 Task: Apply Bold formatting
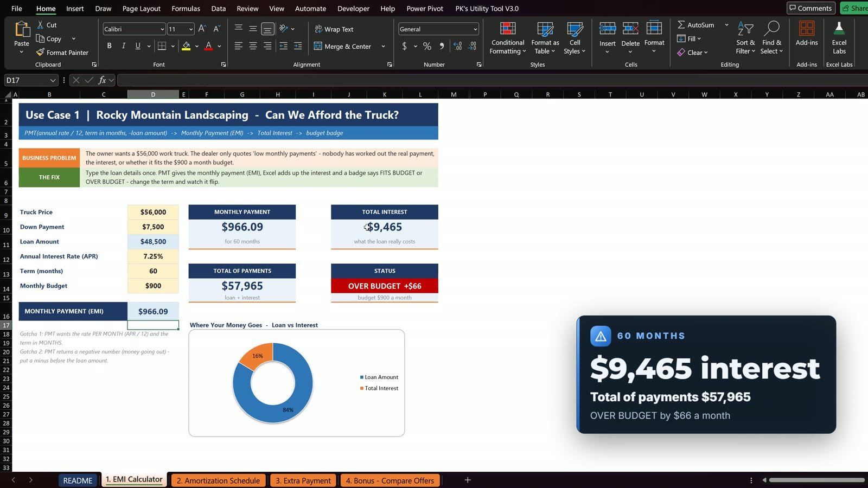[x=109, y=46]
